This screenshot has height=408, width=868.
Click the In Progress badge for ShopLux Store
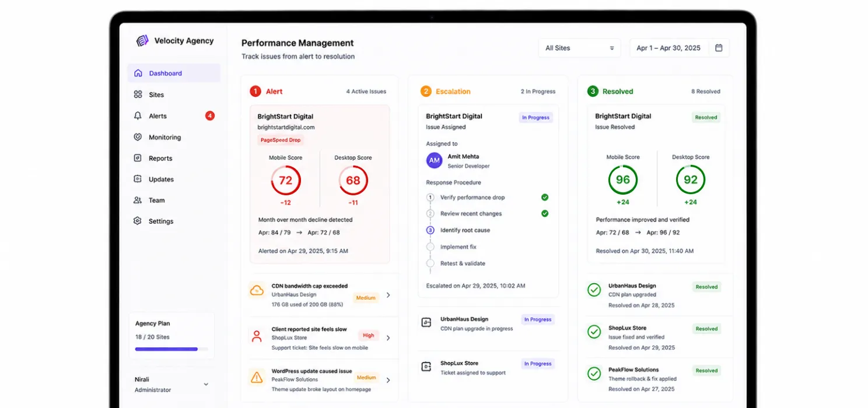click(x=537, y=364)
